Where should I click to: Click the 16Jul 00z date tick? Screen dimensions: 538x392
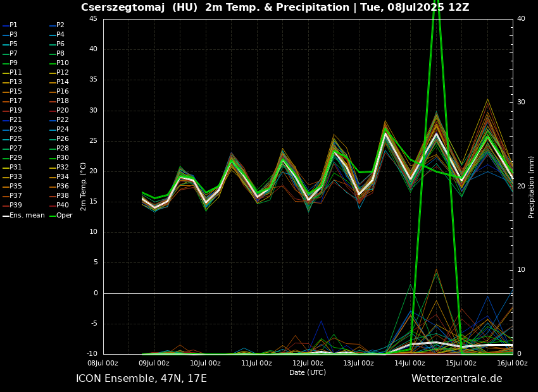click(512, 363)
